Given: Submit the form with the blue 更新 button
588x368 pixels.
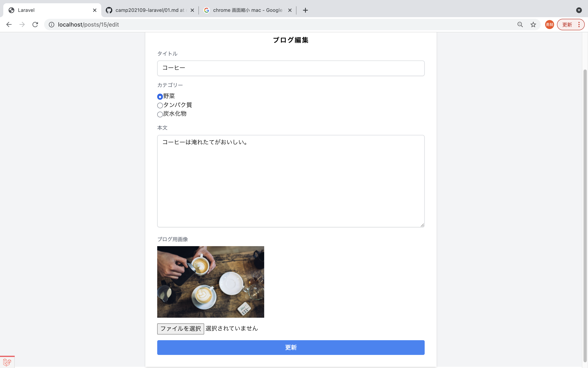Looking at the screenshot, I should point(291,348).
